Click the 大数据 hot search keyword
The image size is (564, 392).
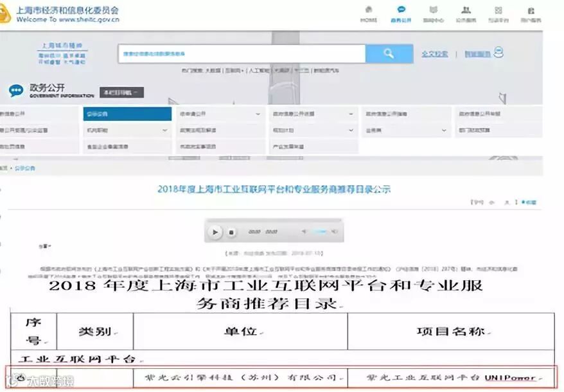point(213,71)
